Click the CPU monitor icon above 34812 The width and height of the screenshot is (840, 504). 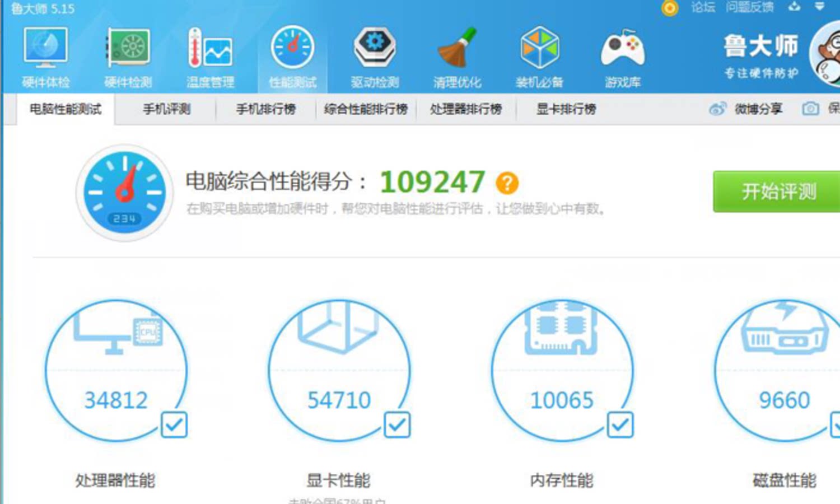(x=118, y=330)
